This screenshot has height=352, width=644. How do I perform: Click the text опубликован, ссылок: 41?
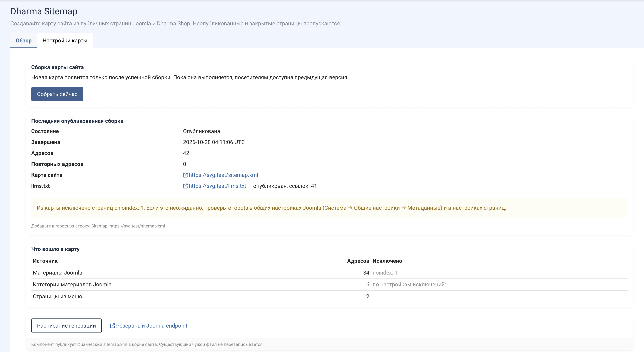pos(285,186)
